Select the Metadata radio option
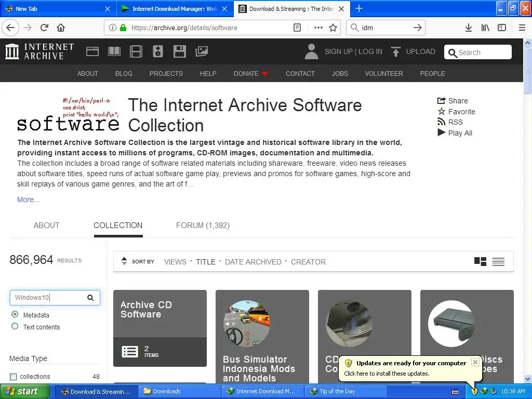532x399 pixels. point(15,314)
